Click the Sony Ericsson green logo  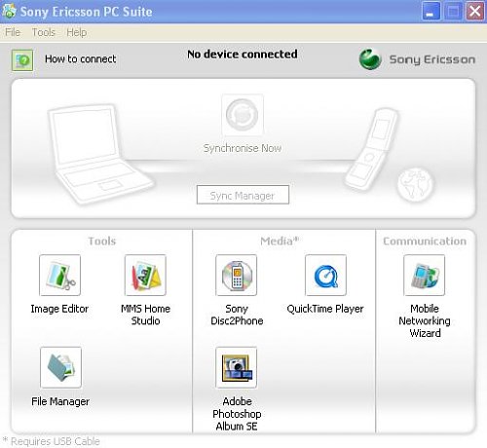pyautogui.click(x=370, y=59)
